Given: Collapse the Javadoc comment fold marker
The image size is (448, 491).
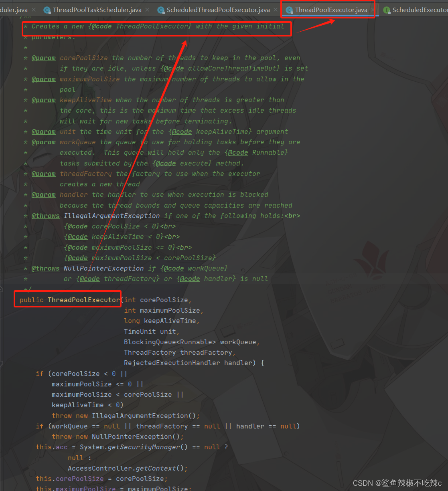Looking at the screenshot, I should coord(1,289).
